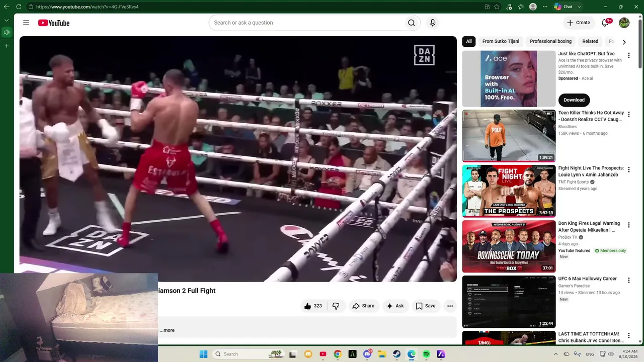
Task: Open the ProBox TV channel link
Action: (x=568, y=237)
